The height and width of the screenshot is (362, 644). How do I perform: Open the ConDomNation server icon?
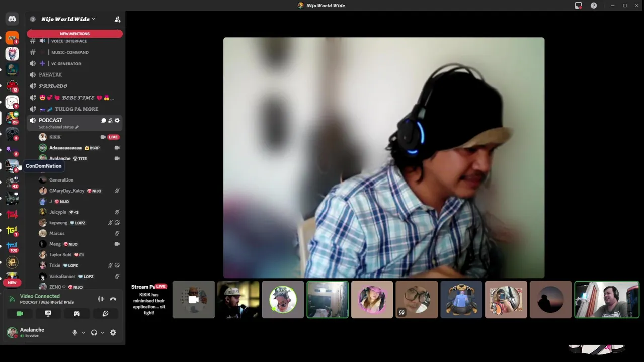pyautogui.click(x=12, y=166)
